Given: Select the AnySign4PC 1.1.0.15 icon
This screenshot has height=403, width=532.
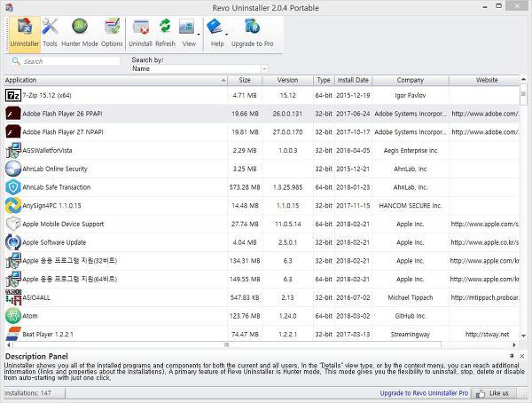Looking at the screenshot, I should pos(13,206).
